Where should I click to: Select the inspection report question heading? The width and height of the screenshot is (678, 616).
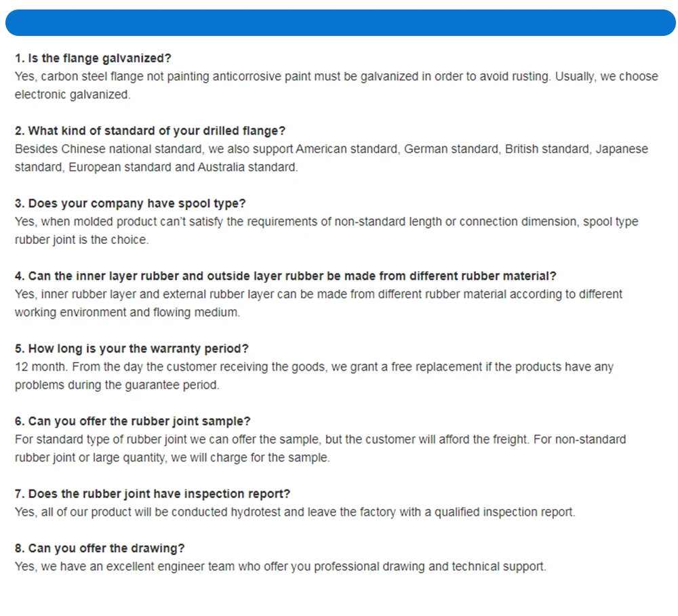153,493
